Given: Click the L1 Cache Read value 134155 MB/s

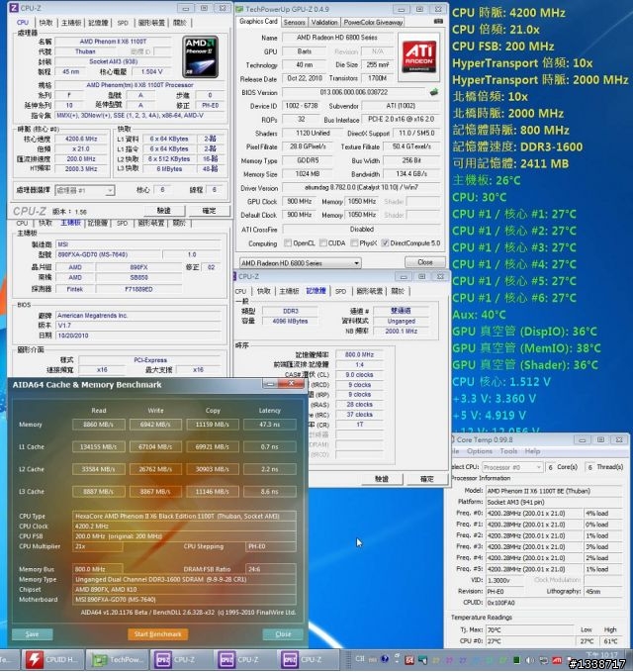Looking at the screenshot, I should tap(99, 447).
